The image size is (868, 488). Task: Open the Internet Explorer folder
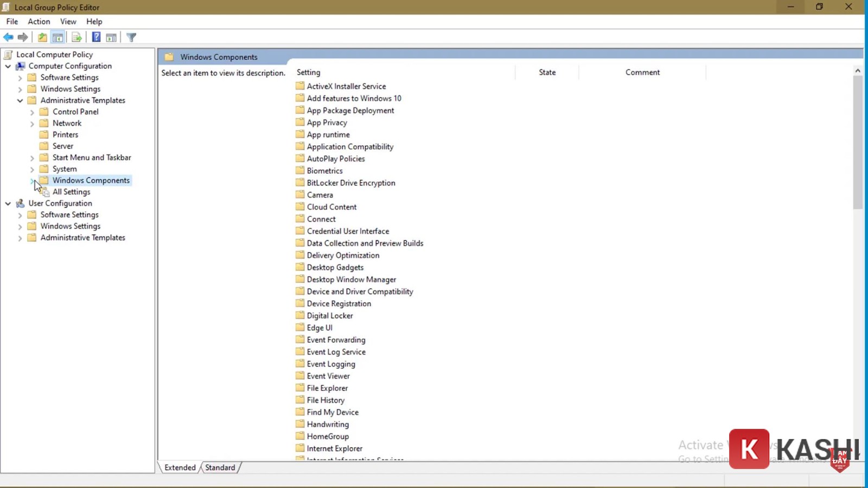[334, 448]
